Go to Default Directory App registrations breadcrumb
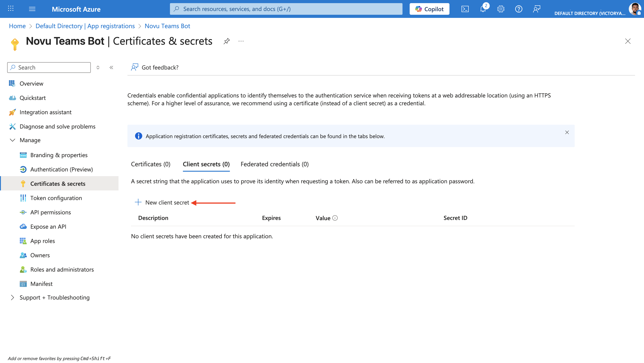 (85, 26)
